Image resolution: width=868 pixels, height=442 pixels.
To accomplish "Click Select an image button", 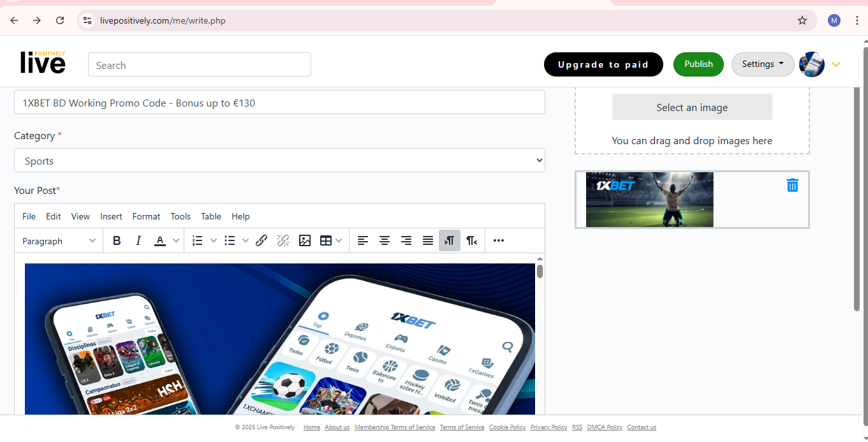I will tap(692, 107).
